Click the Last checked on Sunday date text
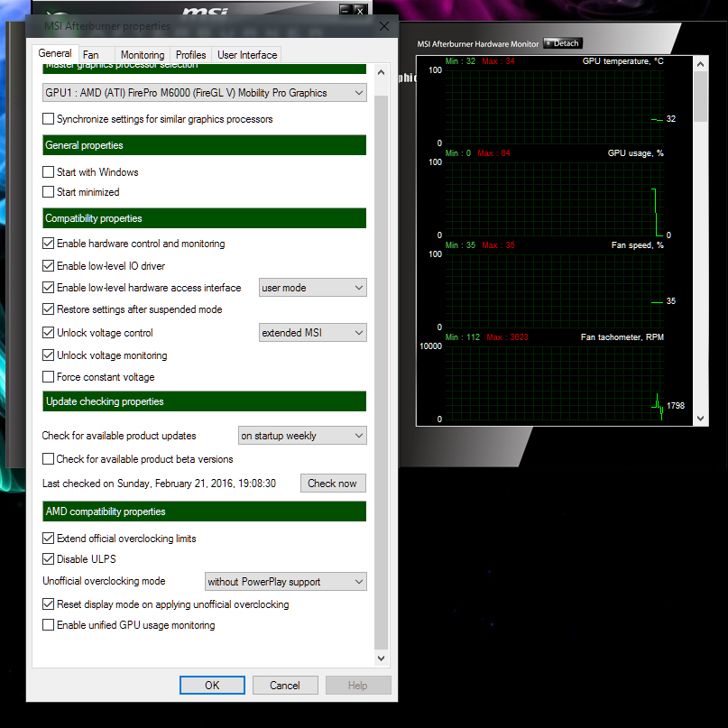 pyautogui.click(x=160, y=484)
